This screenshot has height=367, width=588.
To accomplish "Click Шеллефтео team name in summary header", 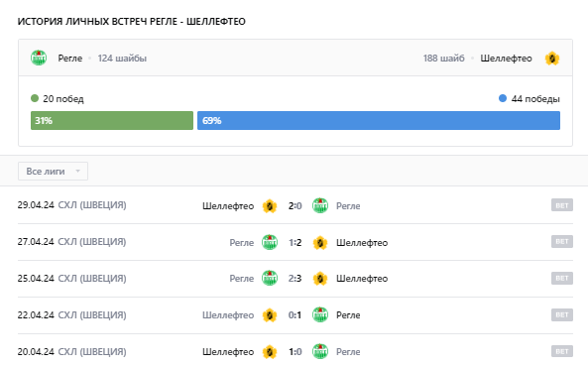I will coord(506,59).
